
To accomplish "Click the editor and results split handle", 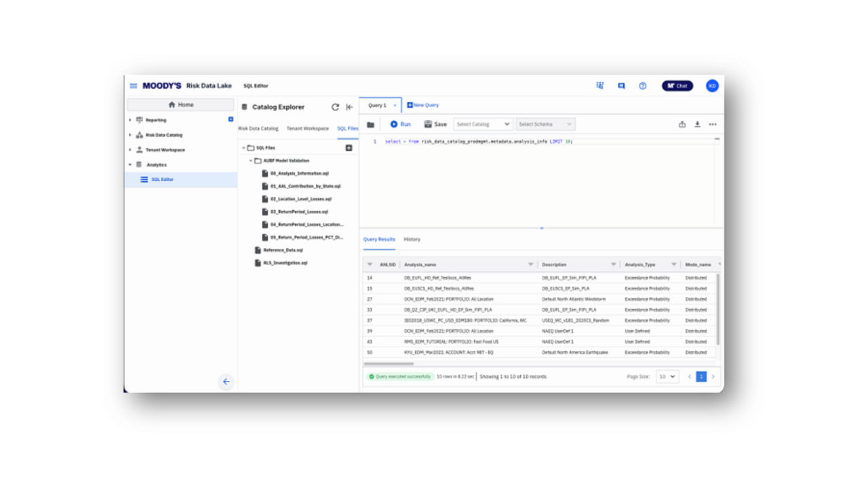I will (541, 228).
